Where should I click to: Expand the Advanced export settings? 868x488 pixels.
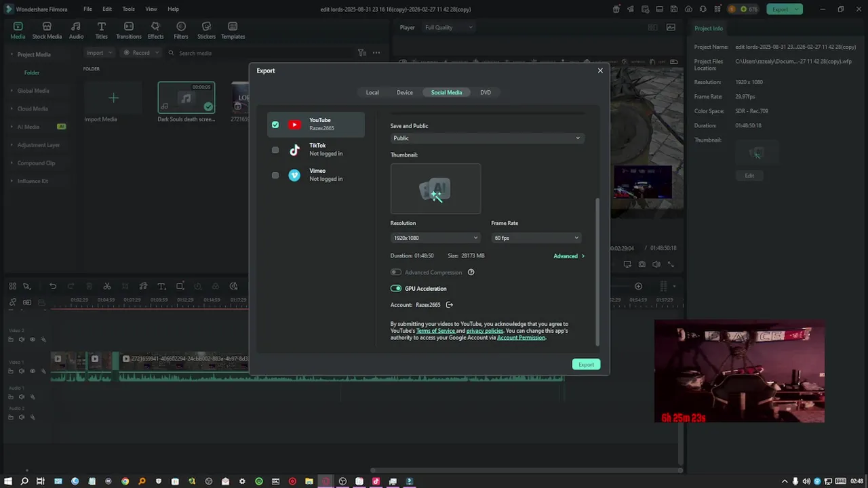(x=569, y=256)
